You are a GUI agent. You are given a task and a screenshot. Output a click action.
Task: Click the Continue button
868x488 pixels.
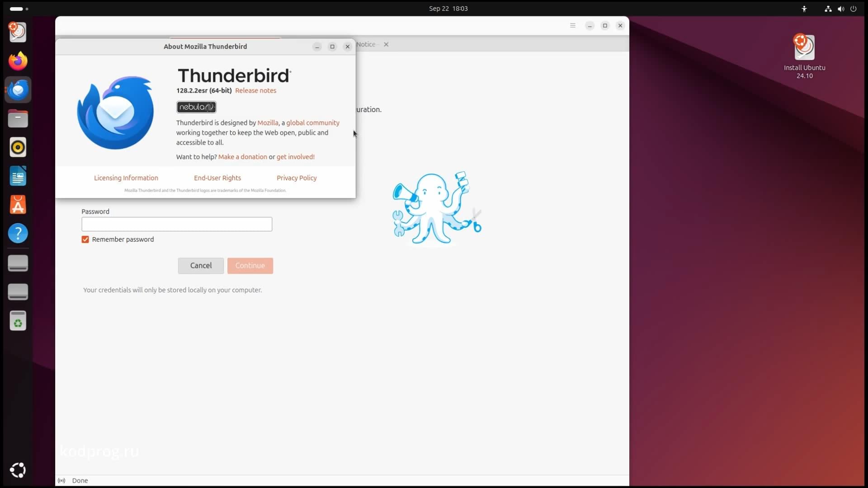[x=250, y=266]
